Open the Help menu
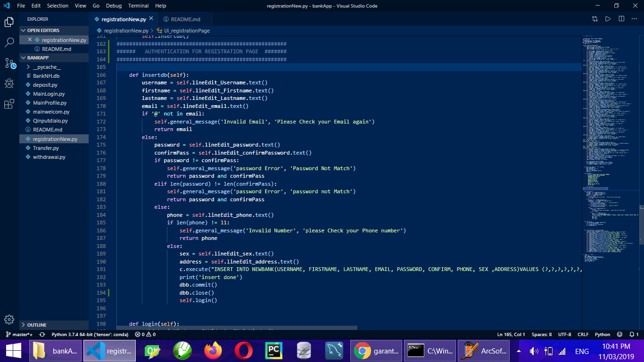 [x=161, y=6]
